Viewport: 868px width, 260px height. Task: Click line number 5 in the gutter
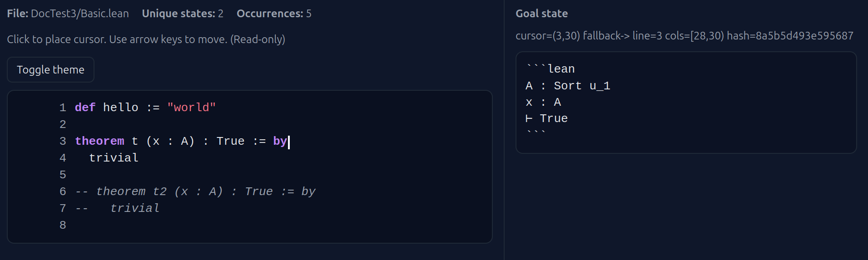[63, 175]
